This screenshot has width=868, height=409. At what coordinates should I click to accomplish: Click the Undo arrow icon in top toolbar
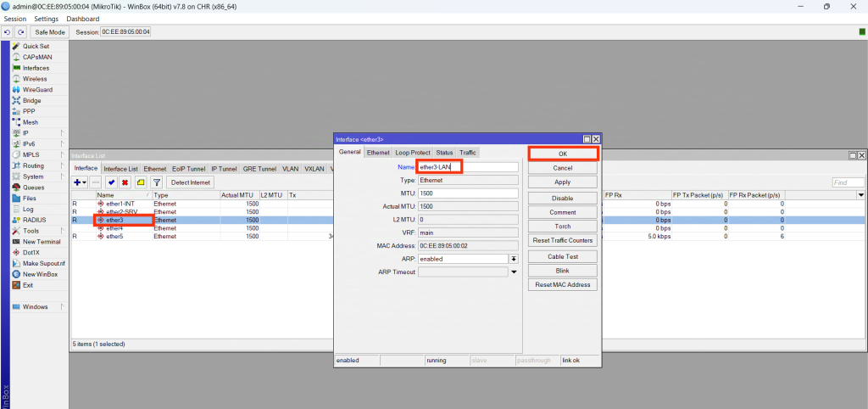tap(8, 32)
